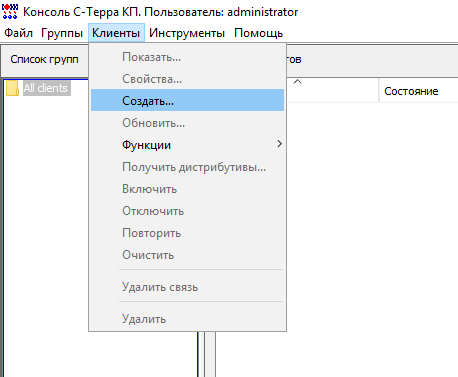Click the vertical splitter between panels
Image resolution: width=458 pixels, height=377 pixels.
click(x=210, y=354)
